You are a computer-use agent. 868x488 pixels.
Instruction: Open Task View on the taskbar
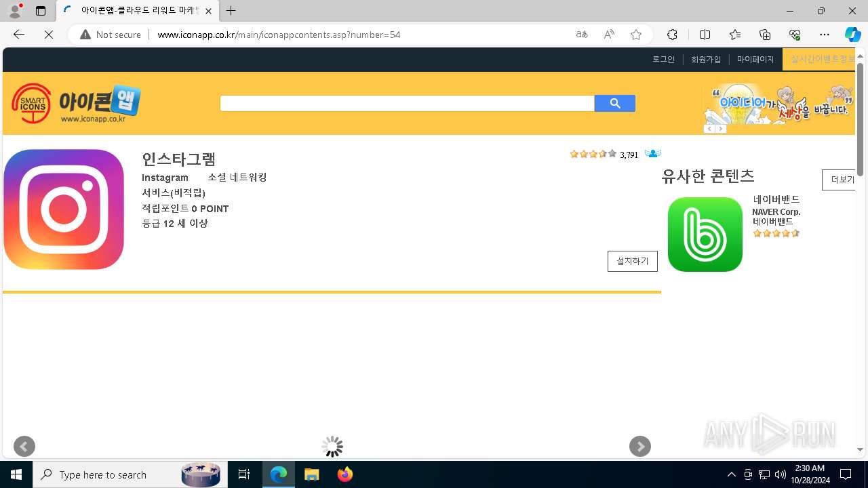click(x=245, y=474)
